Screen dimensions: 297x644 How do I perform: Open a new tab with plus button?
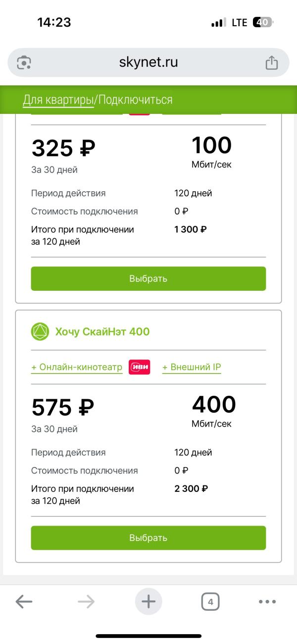pyautogui.click(x=148, y=602)
